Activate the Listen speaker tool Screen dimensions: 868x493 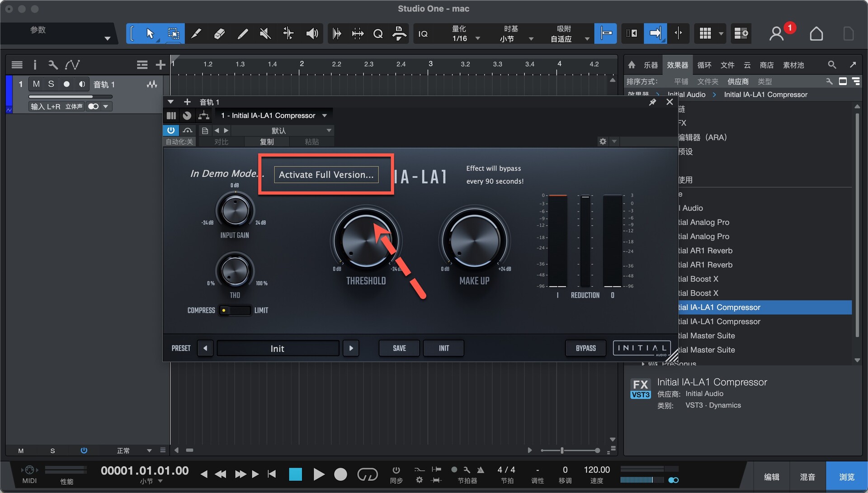[x=312, y=33]
